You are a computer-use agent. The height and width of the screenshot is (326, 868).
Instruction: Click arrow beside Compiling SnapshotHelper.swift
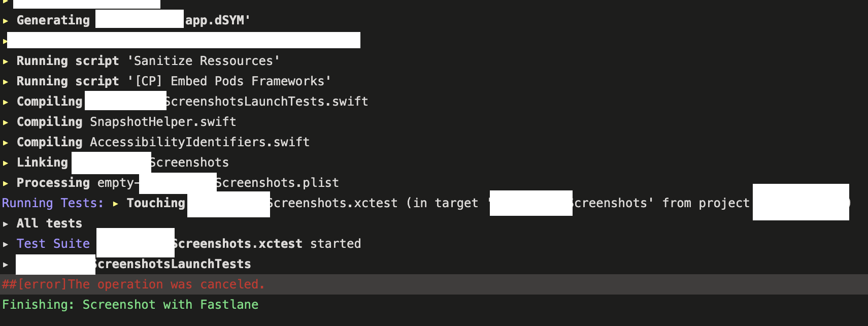6,122
